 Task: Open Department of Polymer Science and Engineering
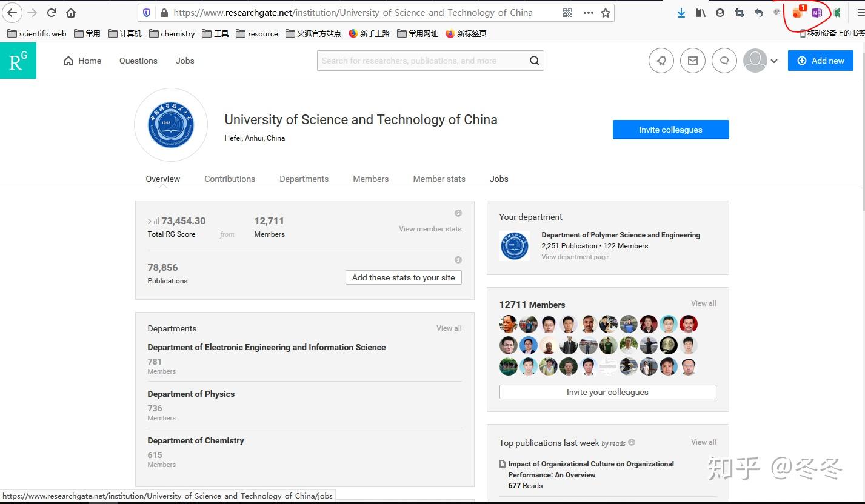621,235
